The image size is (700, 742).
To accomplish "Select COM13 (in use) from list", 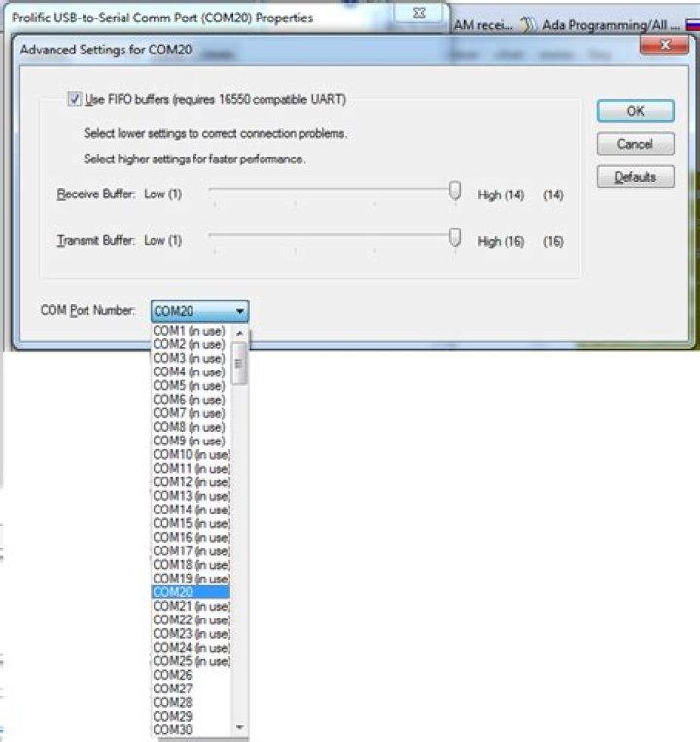I will pos(192,495).
